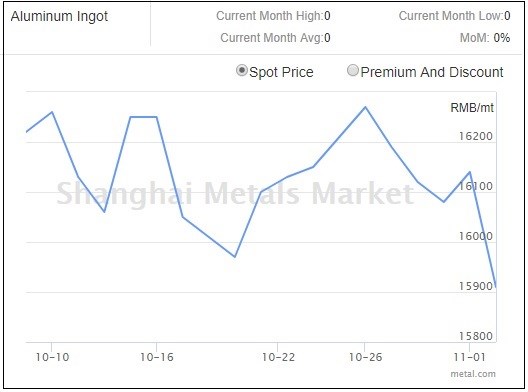Click the price peak above 10-26
The width and height of the screenshot is (528, 392).
coord(365,107)
